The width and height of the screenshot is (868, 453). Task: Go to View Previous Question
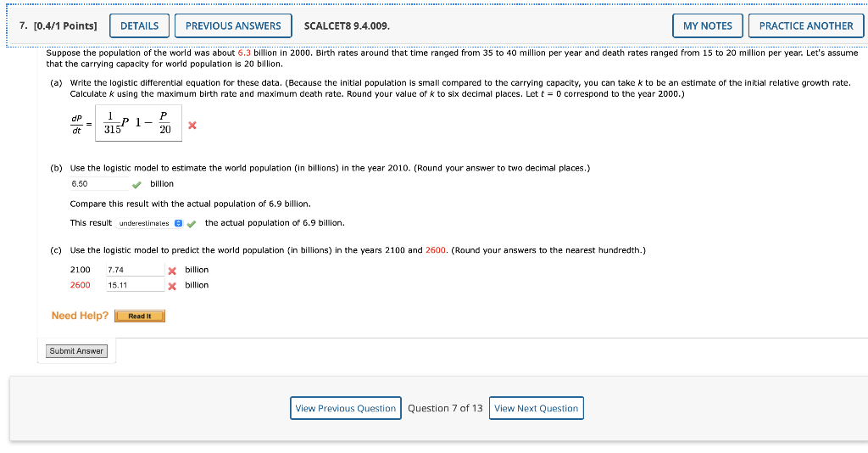(x=346, y=408)
